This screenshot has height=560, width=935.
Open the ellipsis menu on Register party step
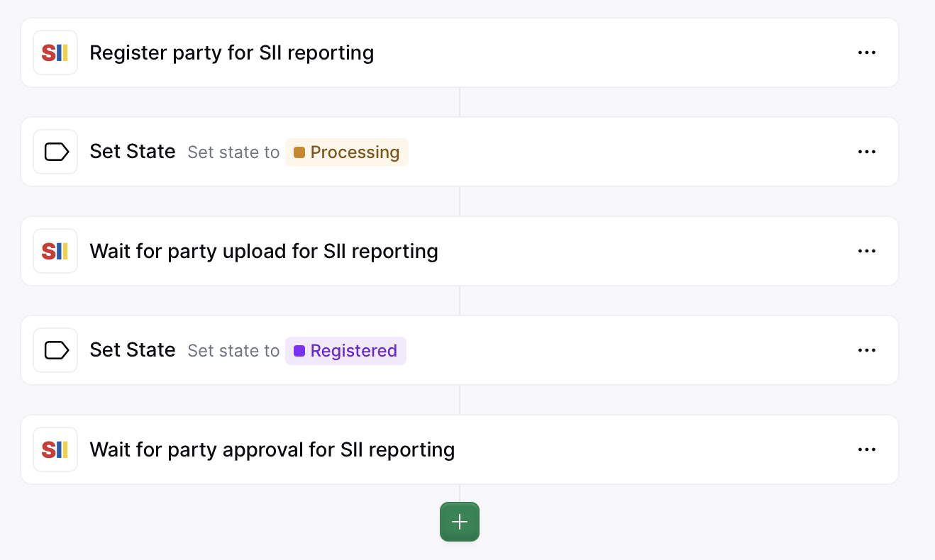coord(866,52)
